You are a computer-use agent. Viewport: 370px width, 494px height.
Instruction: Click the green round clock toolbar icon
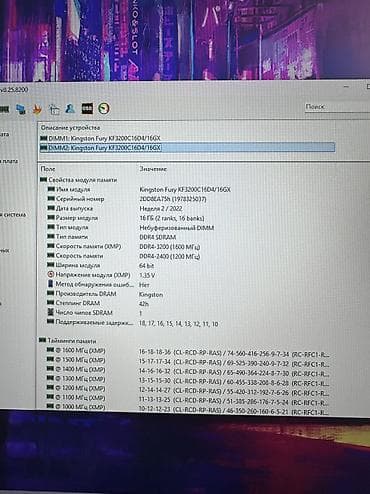point(104,109)
